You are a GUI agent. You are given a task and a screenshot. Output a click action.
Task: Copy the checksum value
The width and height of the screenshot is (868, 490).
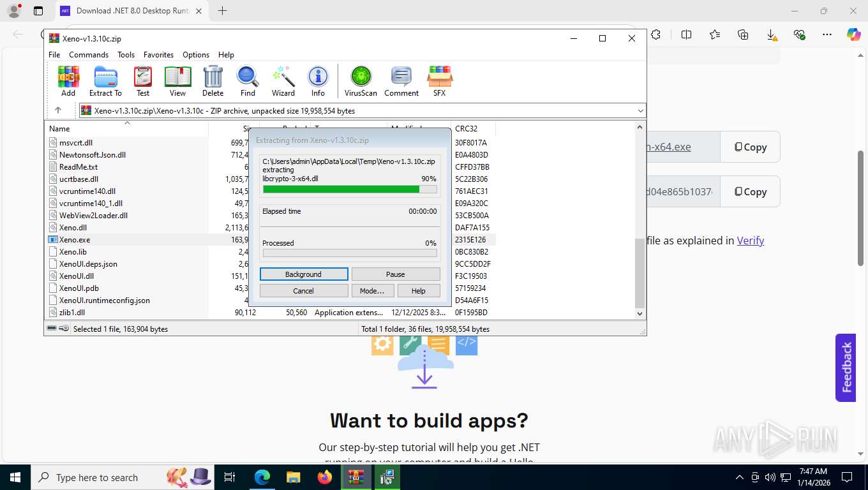750,191
